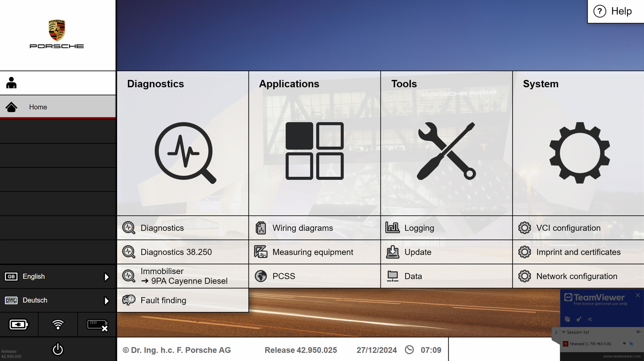Open the www.teamviewer.com link
The width and height of the screenshot is (644, 361).
tap(622, 356)
